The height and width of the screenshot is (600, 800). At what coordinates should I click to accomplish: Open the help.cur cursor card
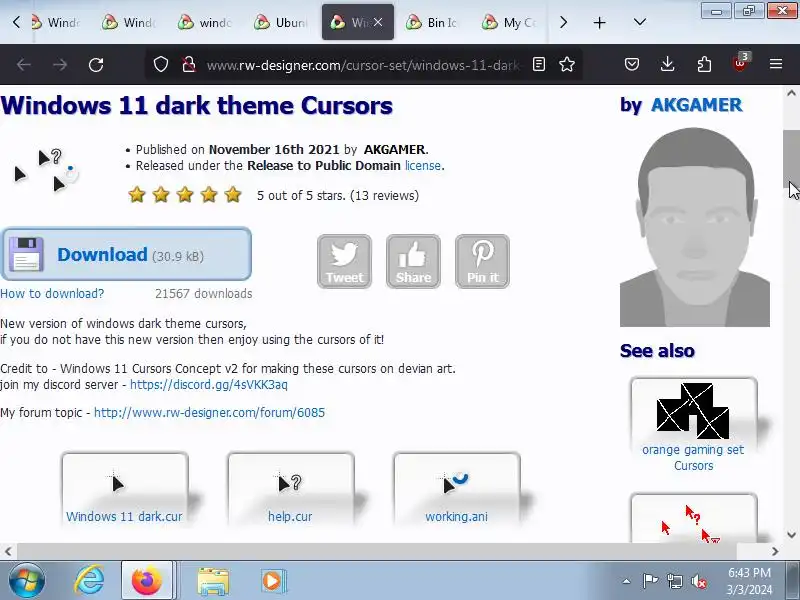click(x=290, y=489)
